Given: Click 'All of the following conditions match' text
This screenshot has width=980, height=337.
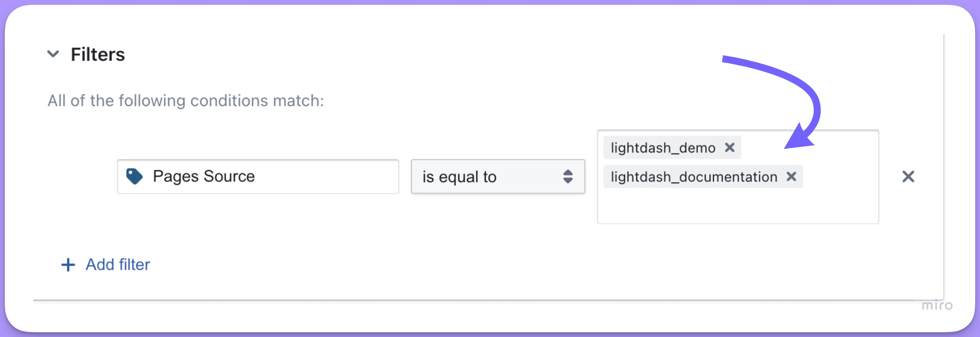Looking at the screenshot, I should pos(186,101).
